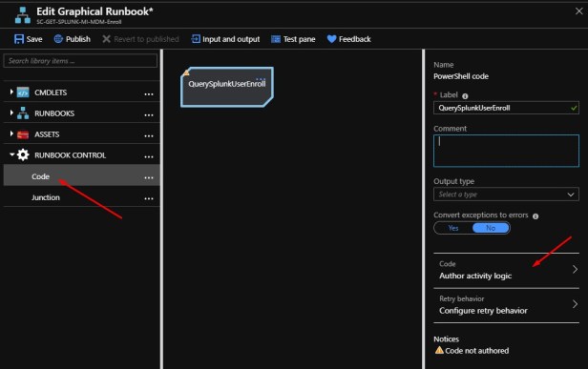Click Input and output in toolbar
Viewport: 588px width, 369px height.
[x=225, y=39]
